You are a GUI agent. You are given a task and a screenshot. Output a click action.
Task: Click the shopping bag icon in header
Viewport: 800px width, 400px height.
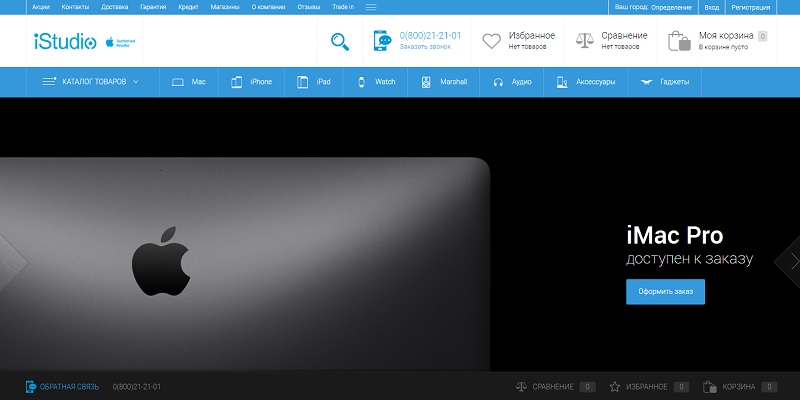click(679, 41)
